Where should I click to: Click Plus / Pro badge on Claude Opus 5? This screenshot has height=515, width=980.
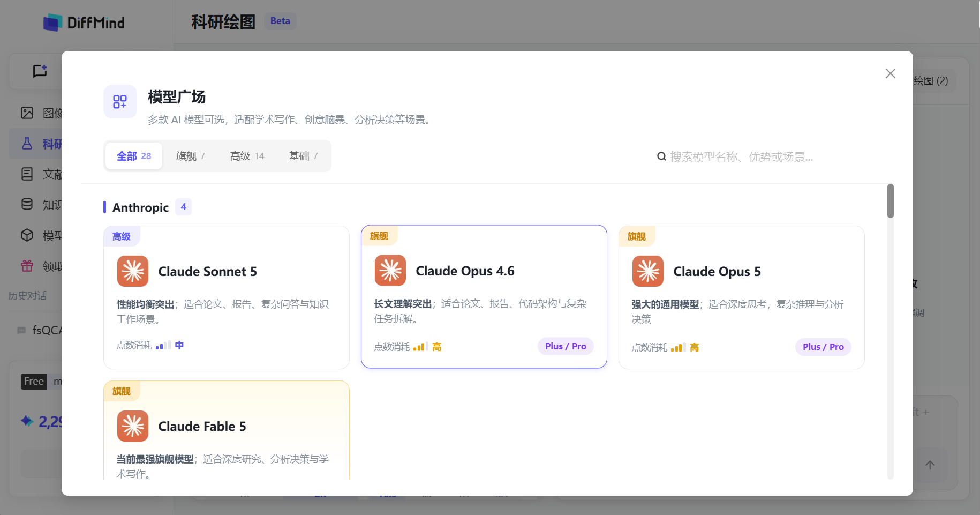click(823, 347)
